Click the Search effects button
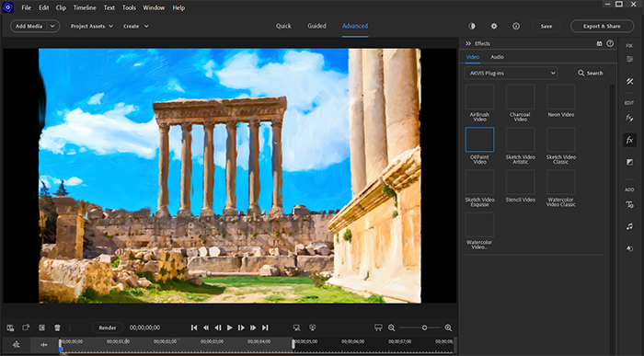Screen dimensions: 644x356 [x=591, y=73]
